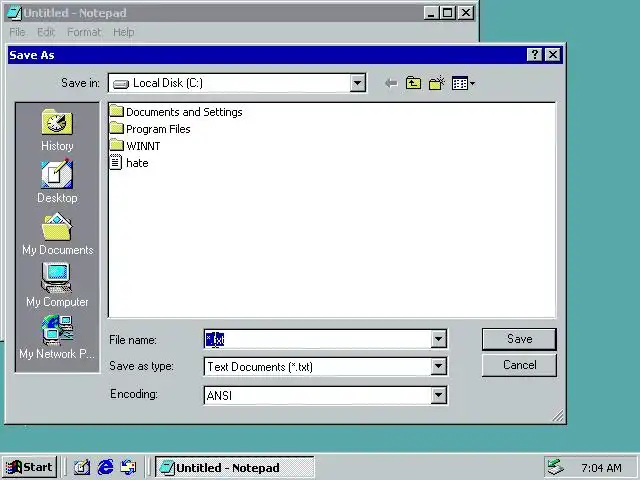Close the Save As dialog

[x=553, y=54]
